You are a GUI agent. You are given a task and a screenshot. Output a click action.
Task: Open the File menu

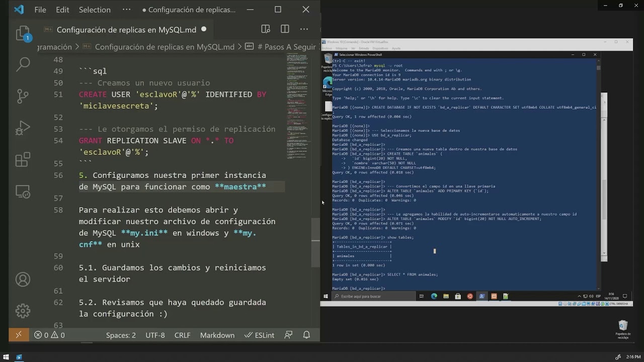coord(40,10)
